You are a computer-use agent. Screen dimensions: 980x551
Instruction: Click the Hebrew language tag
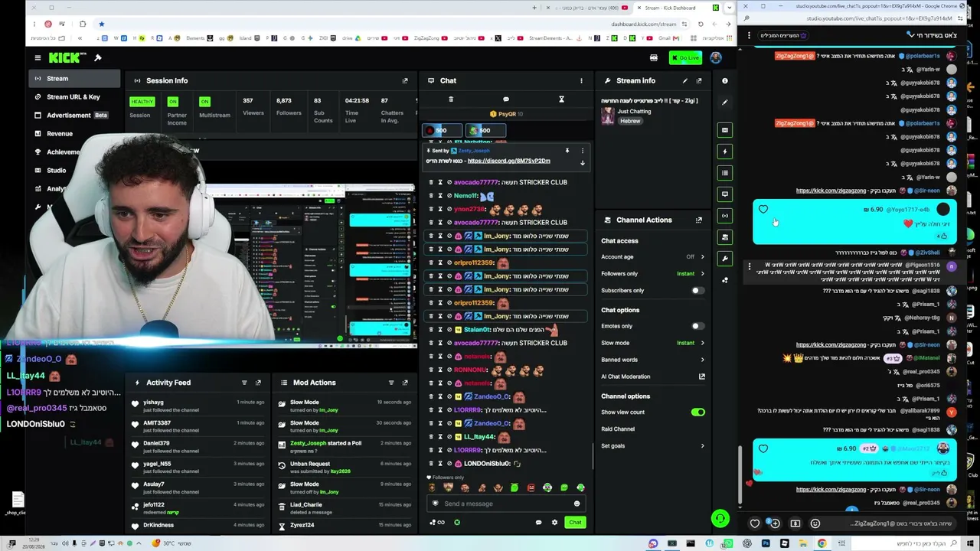[x=630, y=121]
